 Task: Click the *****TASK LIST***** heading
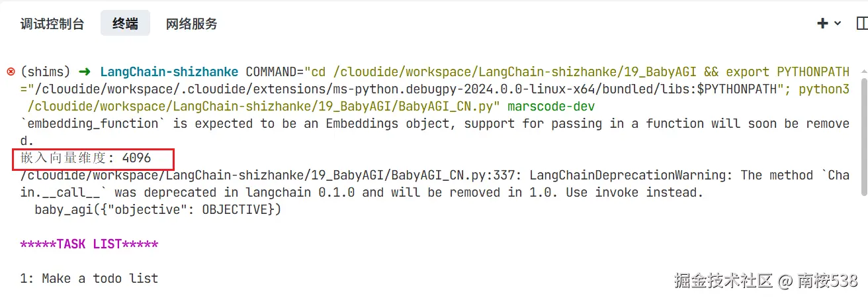pyautogui.click(x=89, y=244)
